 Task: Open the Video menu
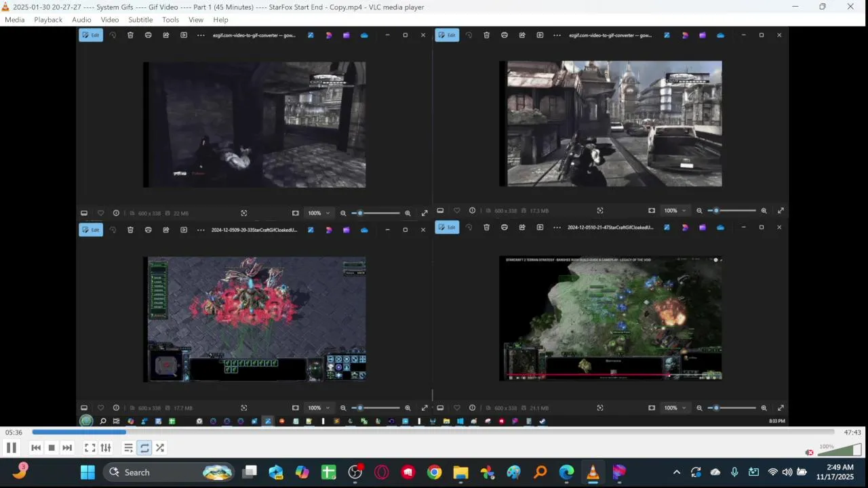click(110, 20)
